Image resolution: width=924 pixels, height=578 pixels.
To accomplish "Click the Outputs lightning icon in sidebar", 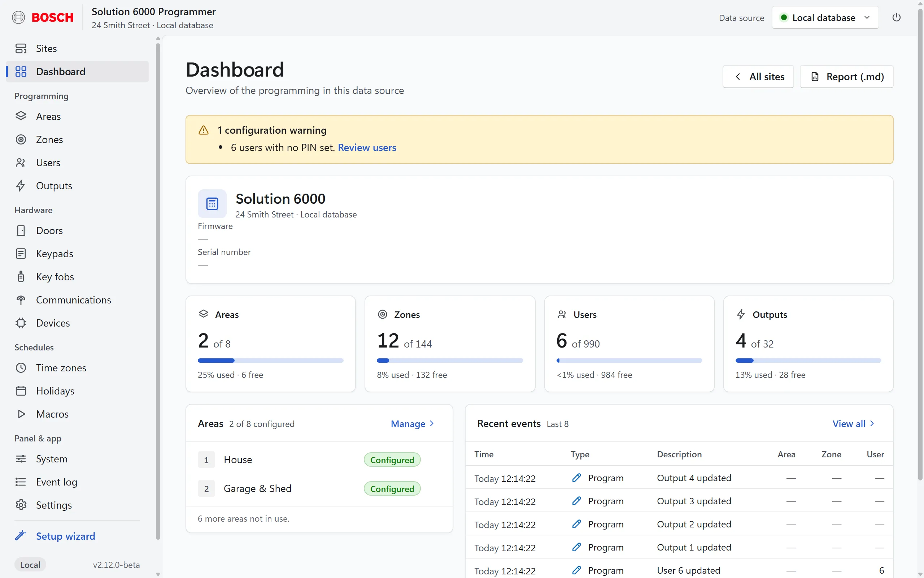I will (21, 186).
